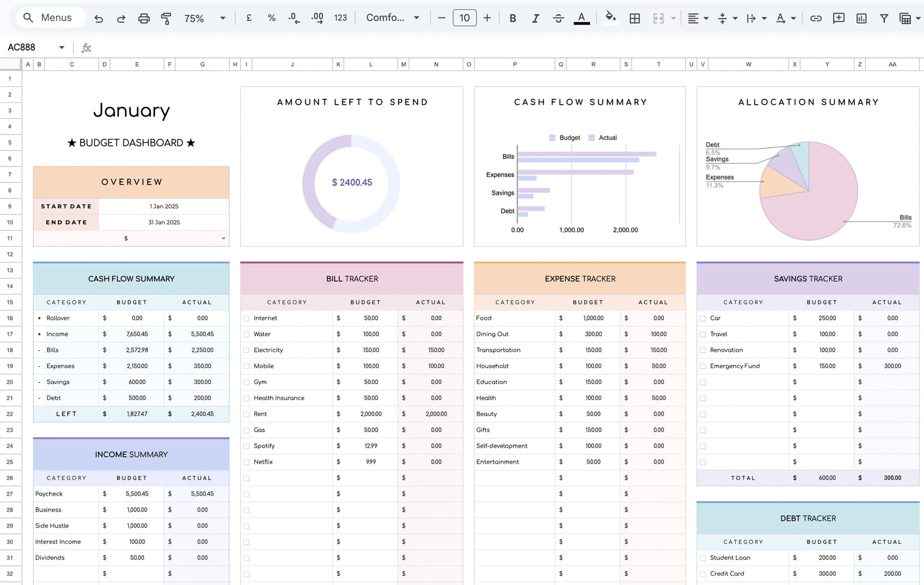Screen dimensions: 924x585
Task: Click the Undo icon
Action: click(99, 18)
